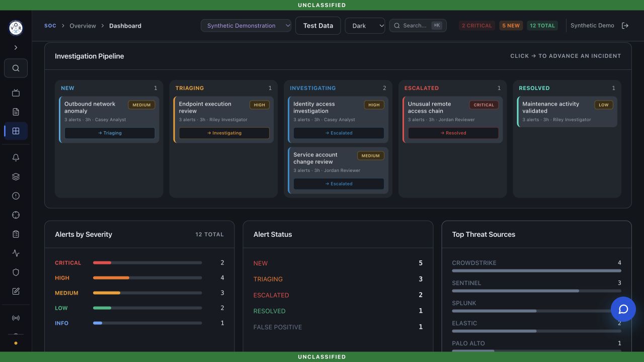Viewport: 644px width, 362px height.
Task: Click the HIGH severity bar
Action: pyautogui.click(x=147, y=278)
